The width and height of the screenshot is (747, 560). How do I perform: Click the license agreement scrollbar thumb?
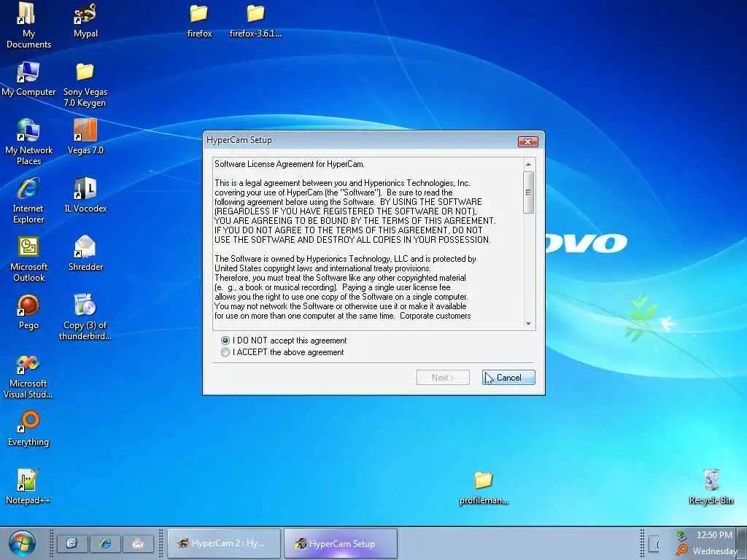pyautogui.click(x=528, y=192)
